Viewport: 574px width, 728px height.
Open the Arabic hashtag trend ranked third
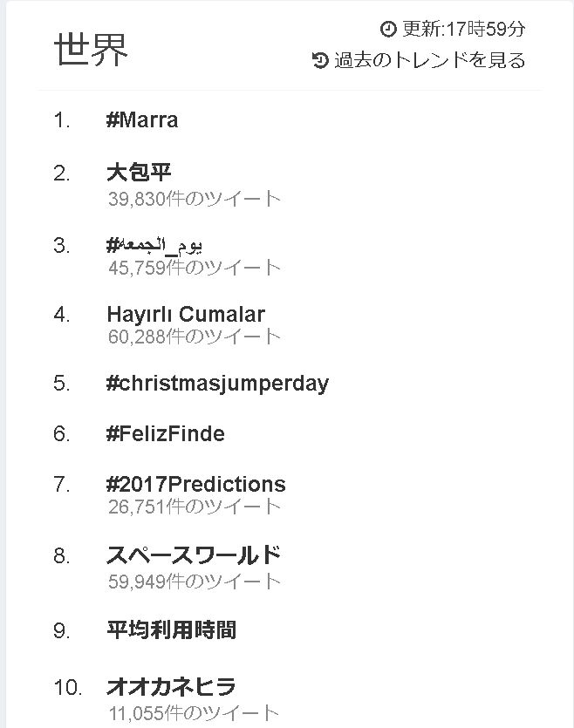155,245
